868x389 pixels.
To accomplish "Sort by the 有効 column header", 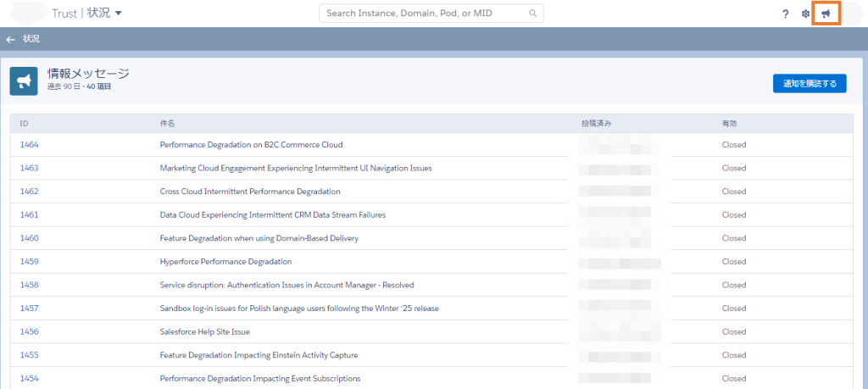I will (x=729, y=124).
